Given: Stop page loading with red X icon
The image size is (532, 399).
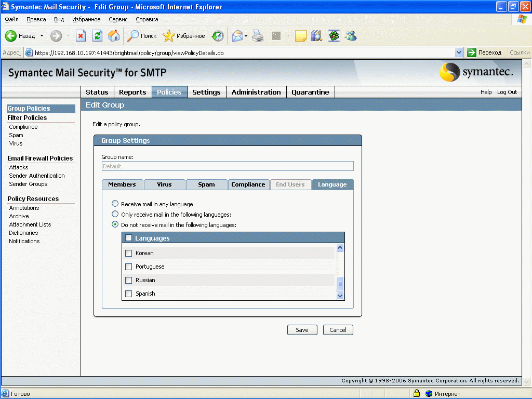Looking at the screenshot, I should click(x=81, y=36).
